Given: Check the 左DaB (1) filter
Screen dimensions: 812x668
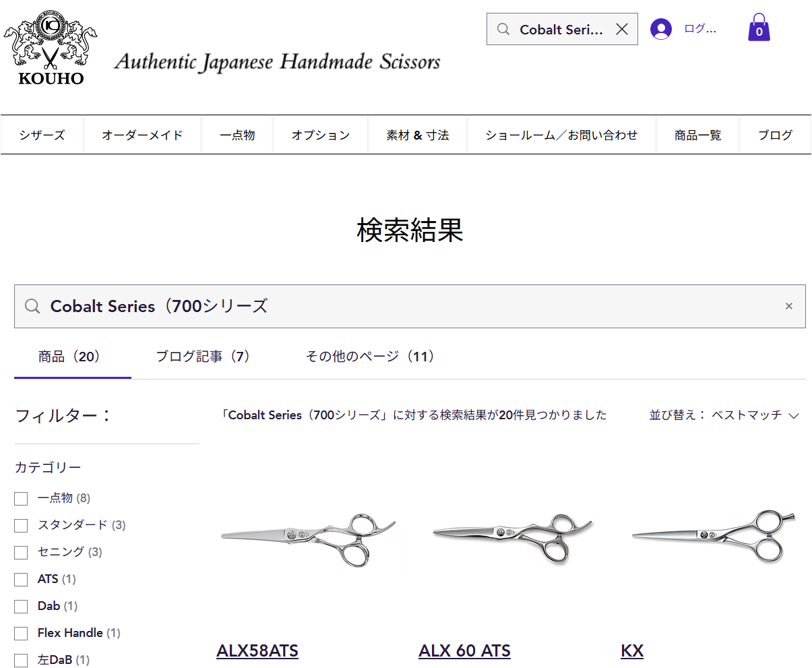Looking at the screenshot, I should [21, 660].
